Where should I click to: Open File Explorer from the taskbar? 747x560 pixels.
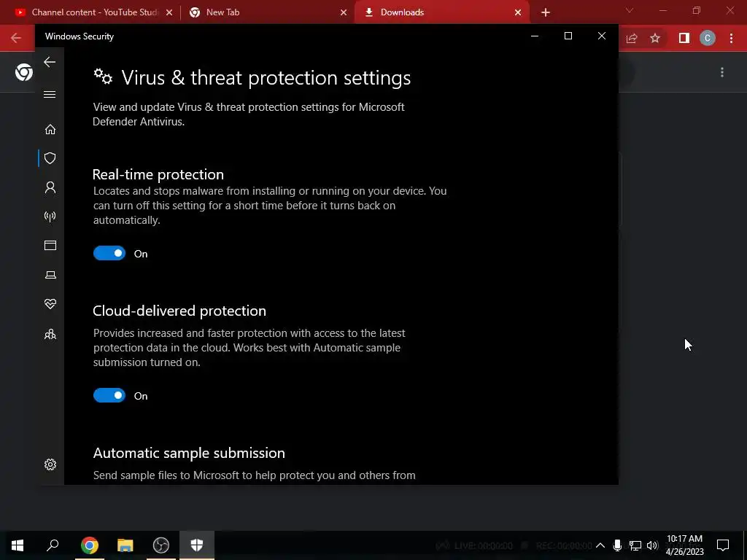pos(125,545)
